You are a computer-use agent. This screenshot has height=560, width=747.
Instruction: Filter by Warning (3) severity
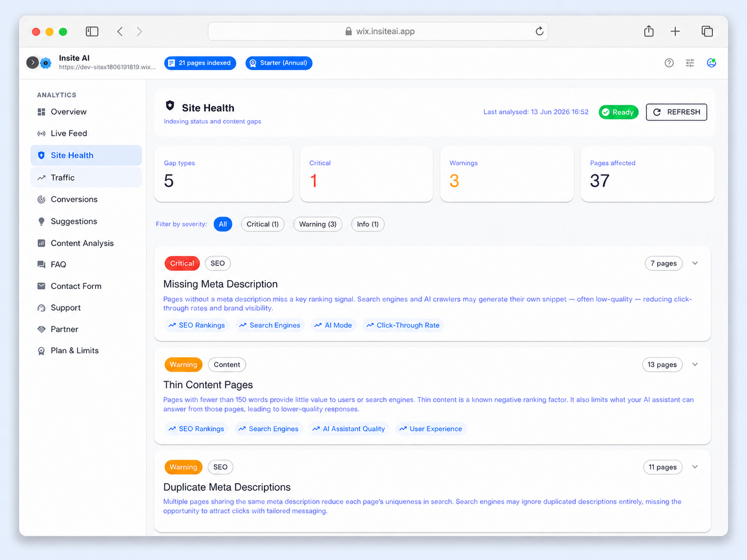tap(318, 224)
